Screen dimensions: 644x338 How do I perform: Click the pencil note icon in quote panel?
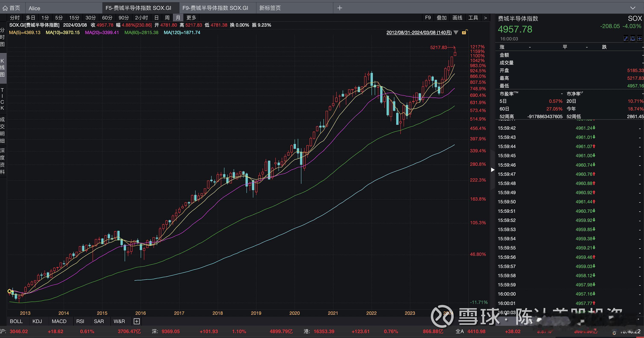click(x=626, y=39)
